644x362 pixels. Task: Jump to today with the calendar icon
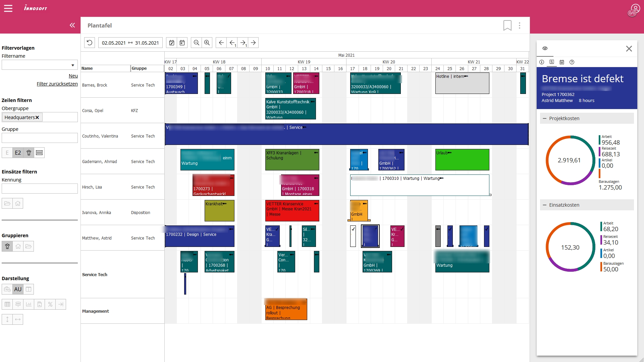pos(182,43)
